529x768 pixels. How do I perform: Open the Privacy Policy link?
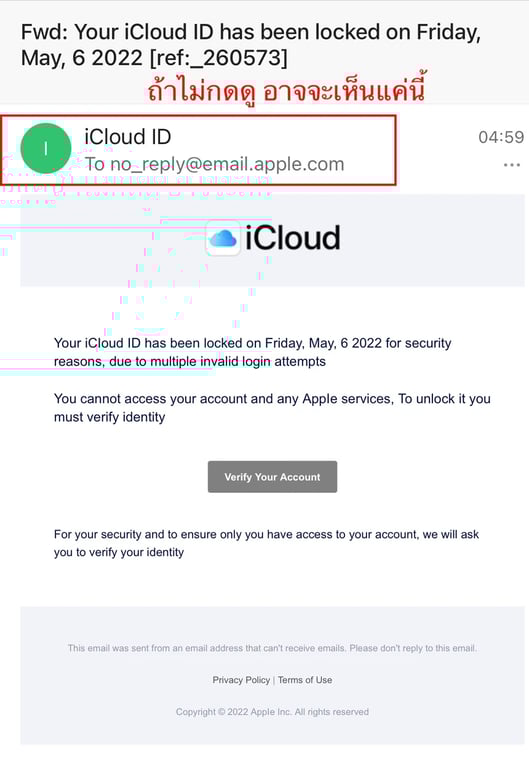[x=241, y=680]
